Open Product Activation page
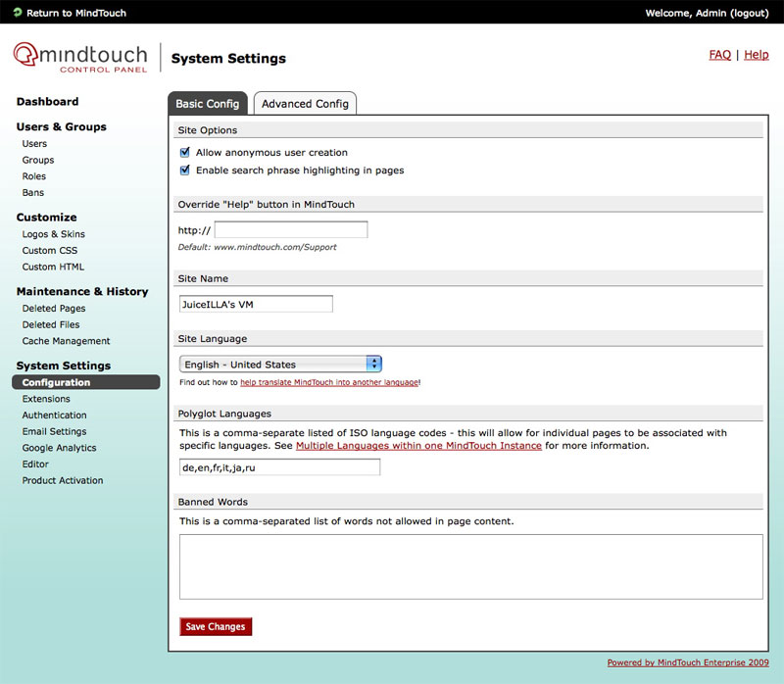The image size is (784, 684). [63, 480]
